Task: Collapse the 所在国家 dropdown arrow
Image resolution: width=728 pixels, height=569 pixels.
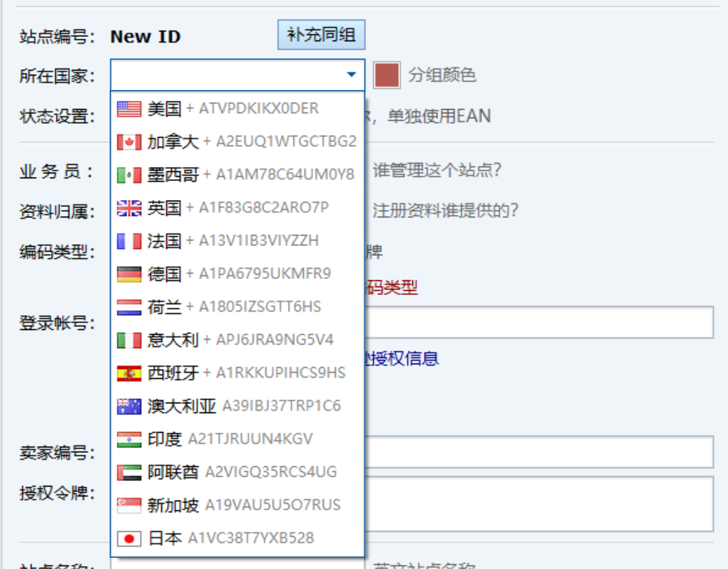Action: [x=351, y=75]
